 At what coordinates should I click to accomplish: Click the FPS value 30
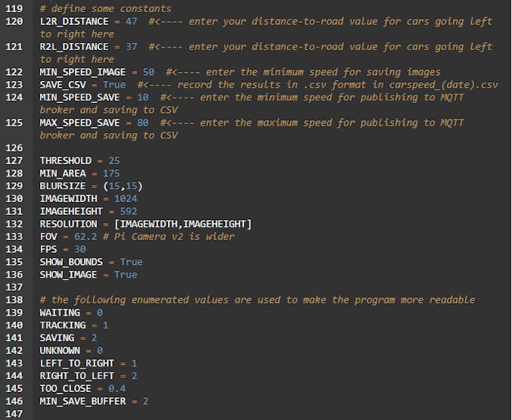[80, 249]
